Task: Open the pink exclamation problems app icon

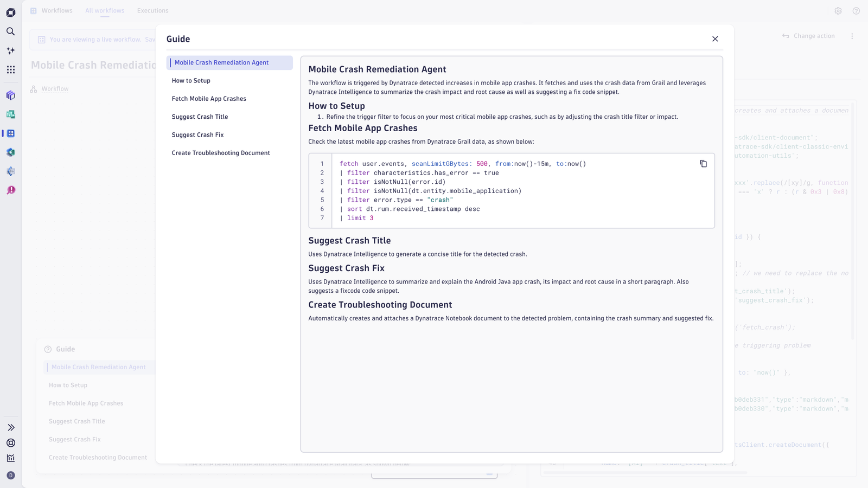Action: pos(10,190)
